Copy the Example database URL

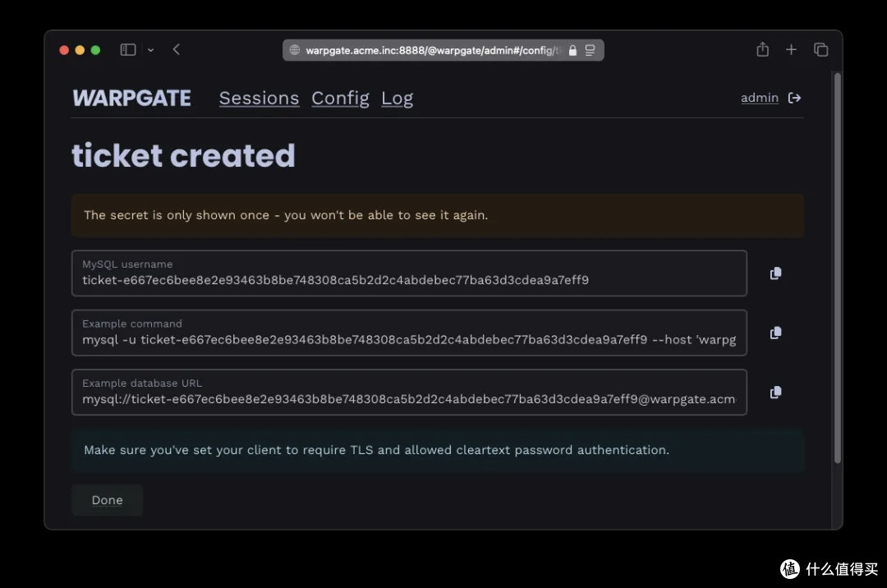[x=775, y=393]
